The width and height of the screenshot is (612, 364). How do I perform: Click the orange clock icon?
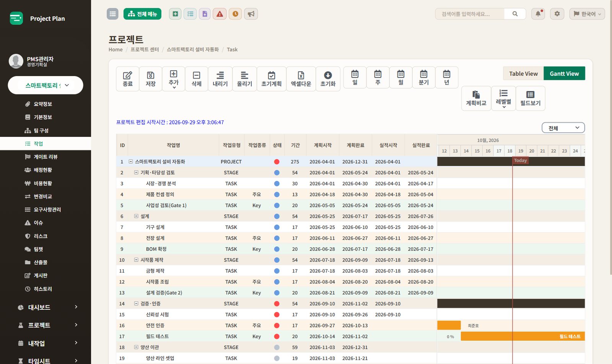click(235, 14)
